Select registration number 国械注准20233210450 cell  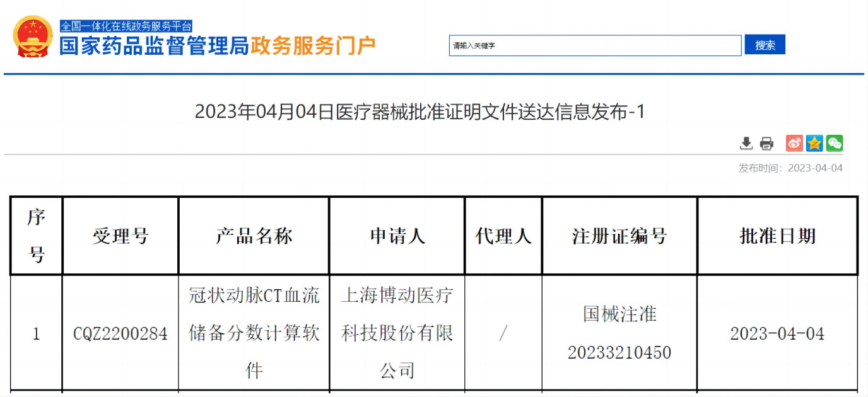point(619,333)
